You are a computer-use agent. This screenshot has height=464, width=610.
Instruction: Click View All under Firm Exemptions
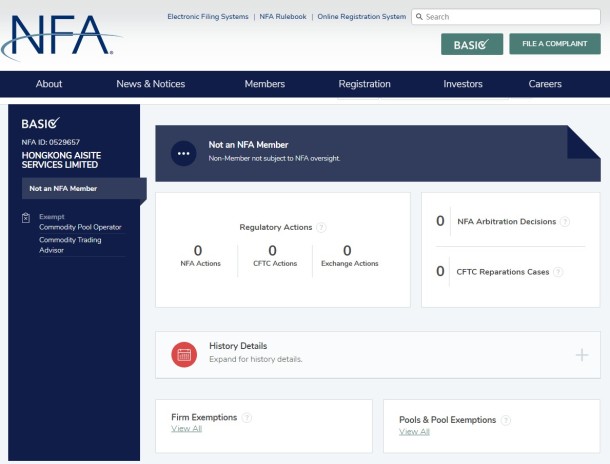coord(186,429)
